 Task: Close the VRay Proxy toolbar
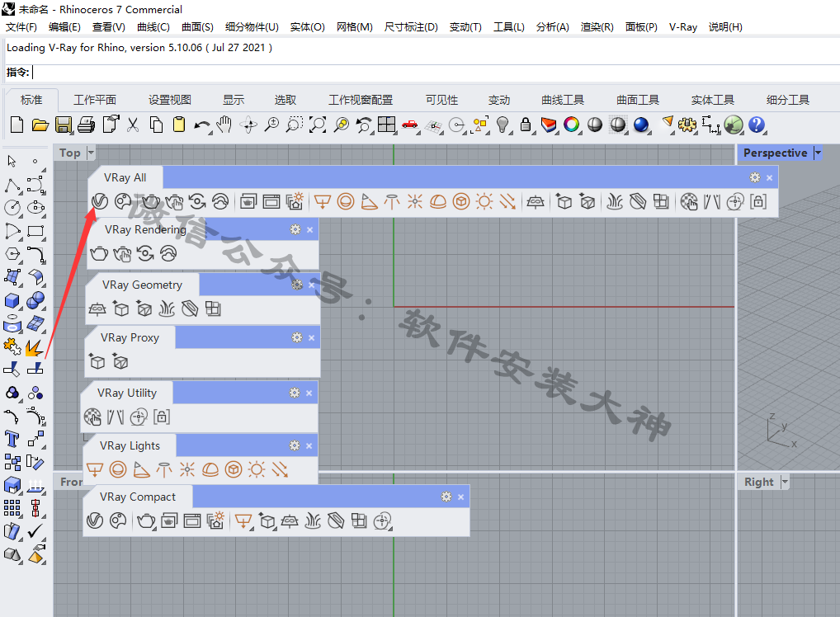[x=311, y=338]
